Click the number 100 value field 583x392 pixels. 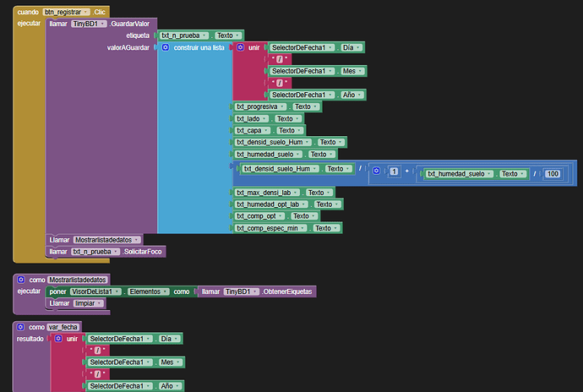[x=553, y=173]
